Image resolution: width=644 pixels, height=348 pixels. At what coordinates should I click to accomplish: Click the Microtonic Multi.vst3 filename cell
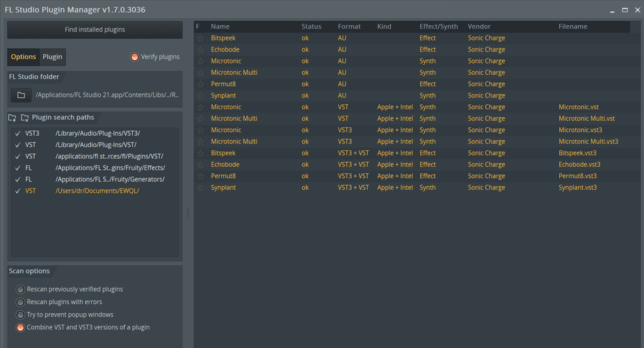[x=588, y=142]
